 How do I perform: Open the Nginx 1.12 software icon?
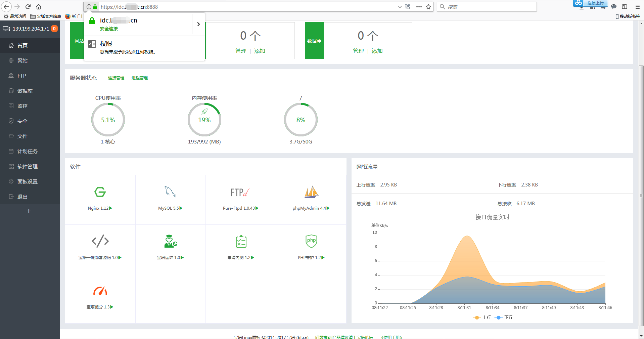pyautogui.click(x=100, y=192)
